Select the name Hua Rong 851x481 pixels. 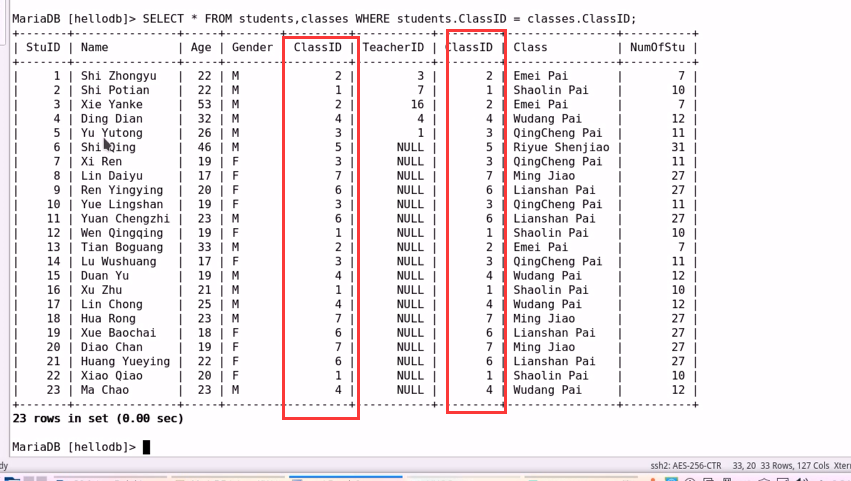point(108,319)
